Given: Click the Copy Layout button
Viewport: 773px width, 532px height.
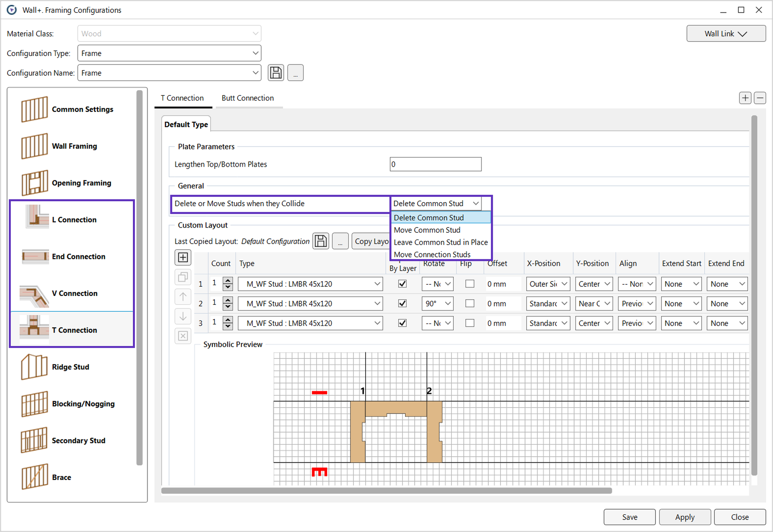Looking at the screenshot, I should click(x=371, y=241).
